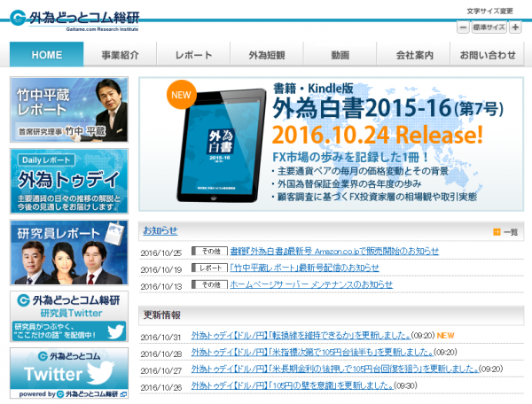The width and height of the screenshot is (532, 404).
Task: Open the 事業紹介 navigation tab
Action: click(120, 55)
